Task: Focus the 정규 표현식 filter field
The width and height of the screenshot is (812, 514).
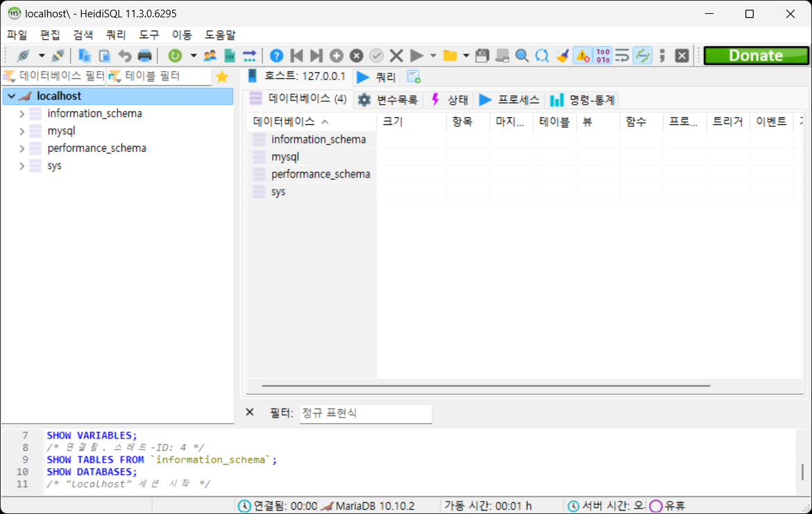Action: point(366,413)
